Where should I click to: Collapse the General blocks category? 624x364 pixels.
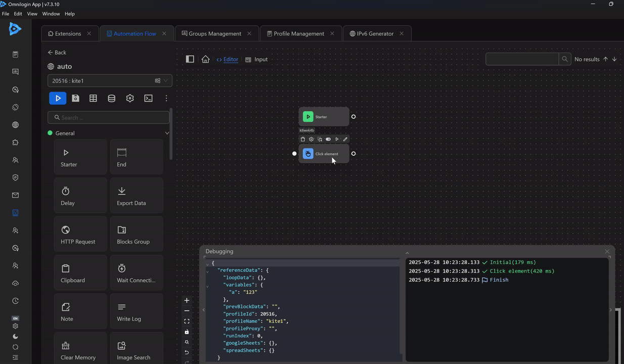click(167, 133)
